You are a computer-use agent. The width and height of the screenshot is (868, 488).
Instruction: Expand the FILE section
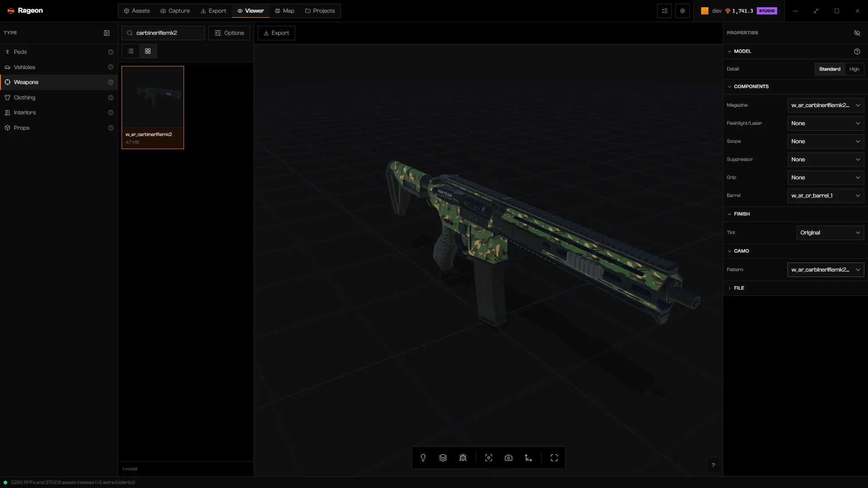coord(795,288)
